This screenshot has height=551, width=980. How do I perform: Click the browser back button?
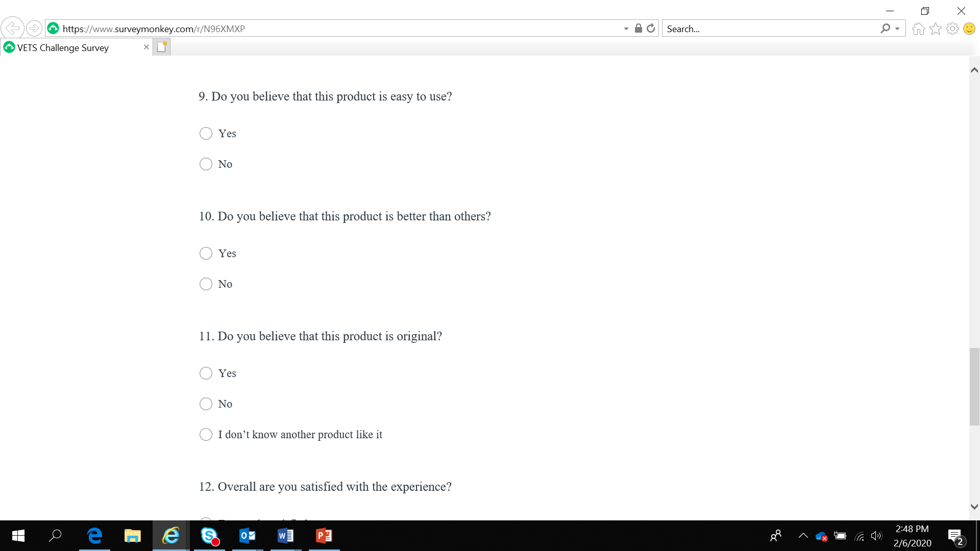pyautogui.click(x=12, y=29)
